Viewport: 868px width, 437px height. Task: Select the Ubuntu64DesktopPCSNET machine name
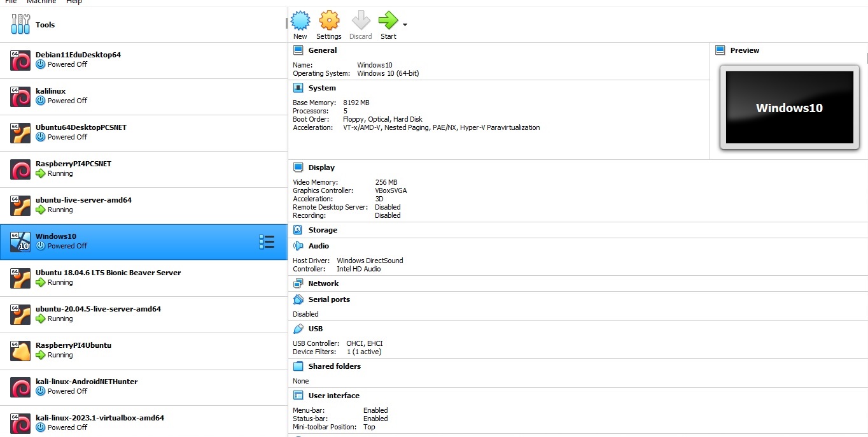pos(81,127)
